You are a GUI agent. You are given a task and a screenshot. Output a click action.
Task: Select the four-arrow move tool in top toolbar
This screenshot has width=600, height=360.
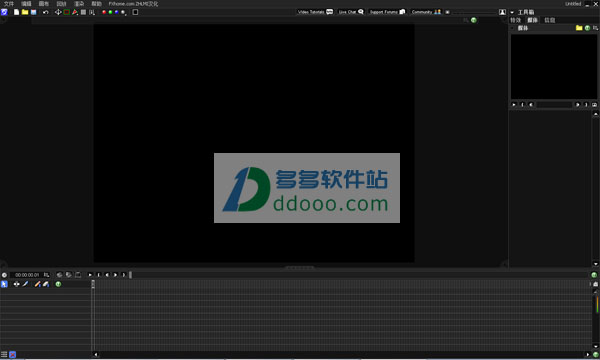[58, 12]
